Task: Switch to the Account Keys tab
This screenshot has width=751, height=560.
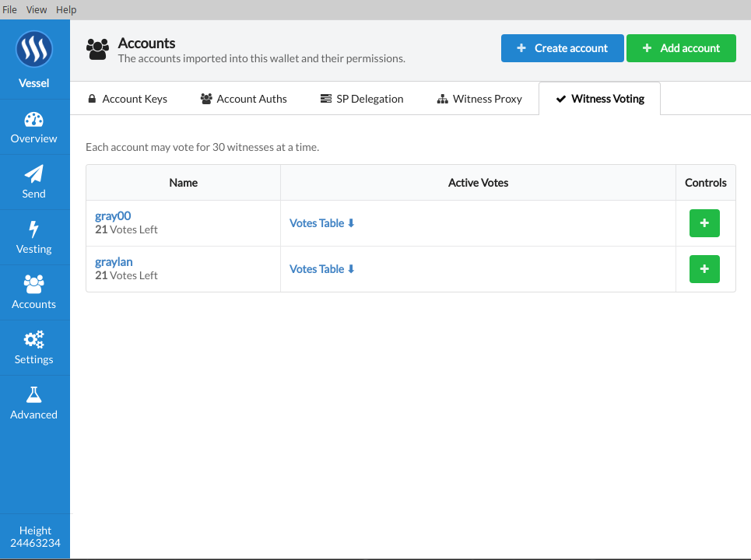Action: 127,99
